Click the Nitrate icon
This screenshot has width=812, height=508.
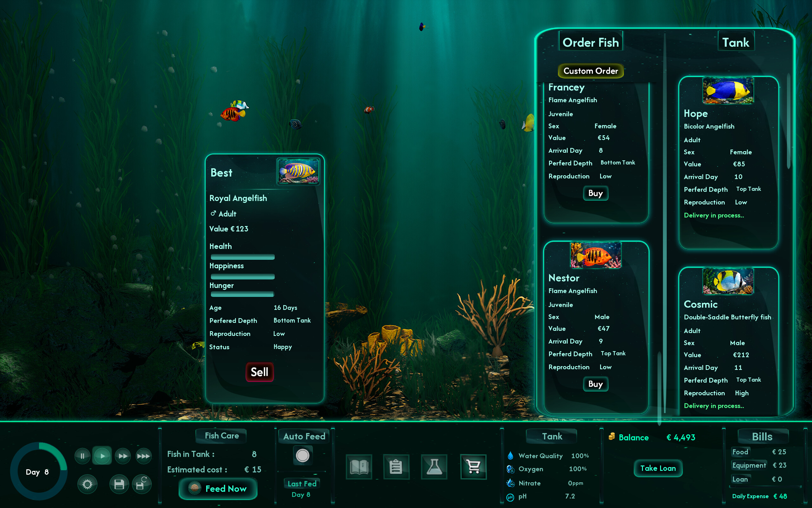point(510,483)
